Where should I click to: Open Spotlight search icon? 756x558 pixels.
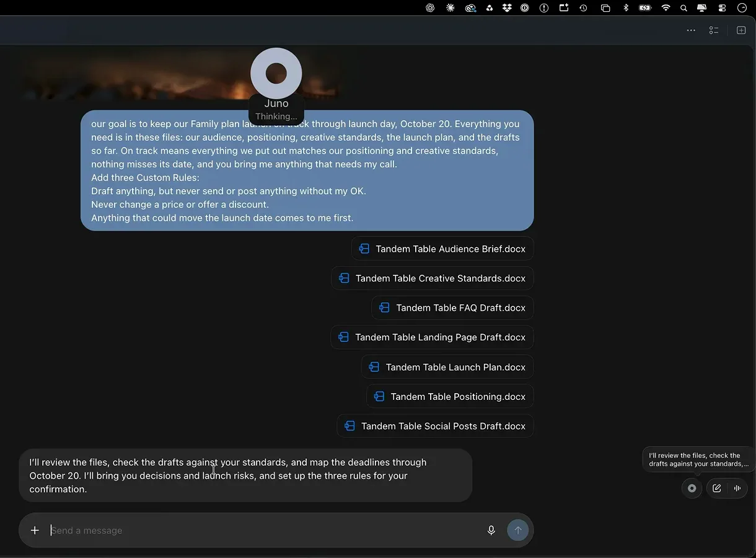point(683,8)
